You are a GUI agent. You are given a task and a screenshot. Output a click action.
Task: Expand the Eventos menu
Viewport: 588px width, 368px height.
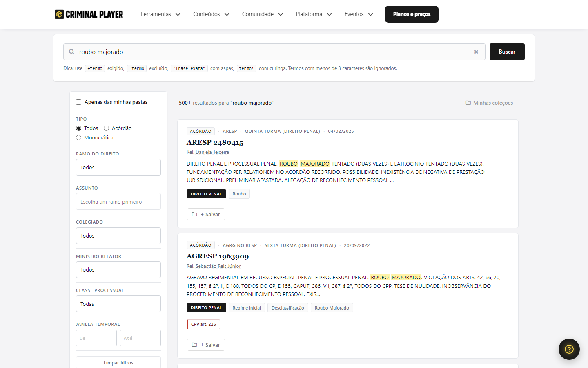(x=359, y=14)
